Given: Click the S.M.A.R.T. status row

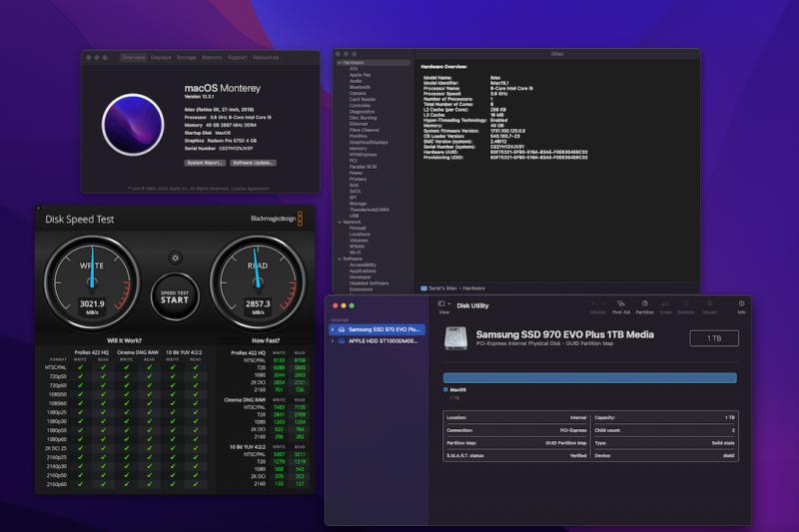Looking at the screenshot, I should (x=516, y=455).
